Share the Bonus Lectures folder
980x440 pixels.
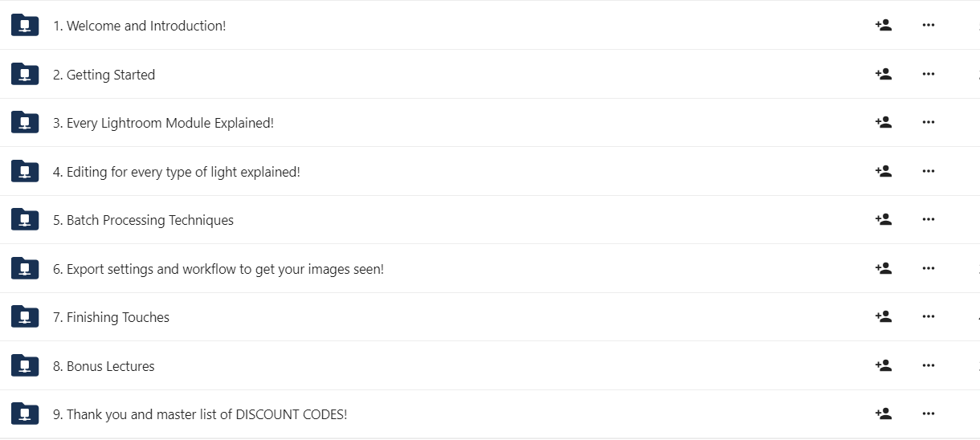(x=884, y=365)
